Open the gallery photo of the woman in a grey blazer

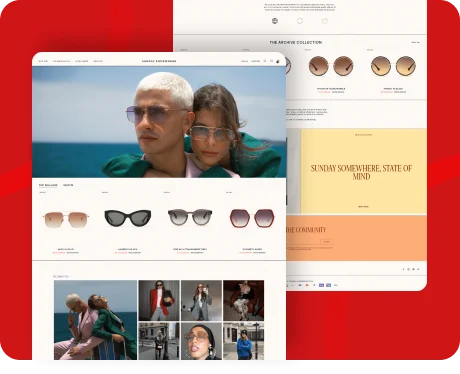pos(201,300)
